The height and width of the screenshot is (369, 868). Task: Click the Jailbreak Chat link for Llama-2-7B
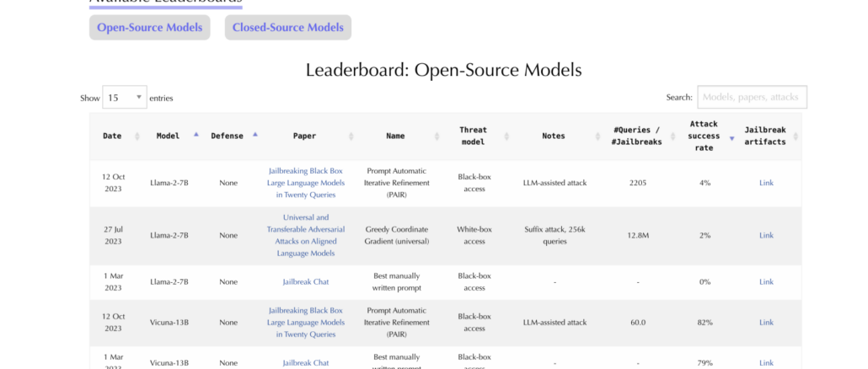click(305, 282)
